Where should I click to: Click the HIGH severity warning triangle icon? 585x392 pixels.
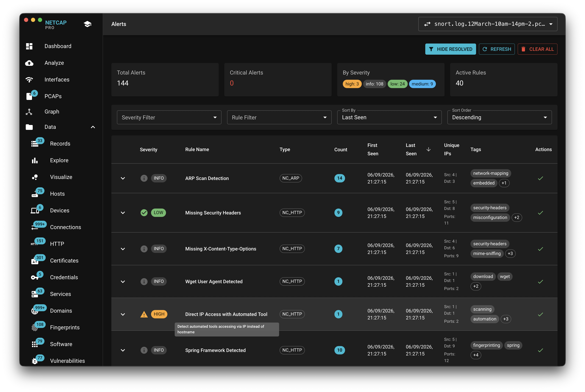(x=144, y=314)
